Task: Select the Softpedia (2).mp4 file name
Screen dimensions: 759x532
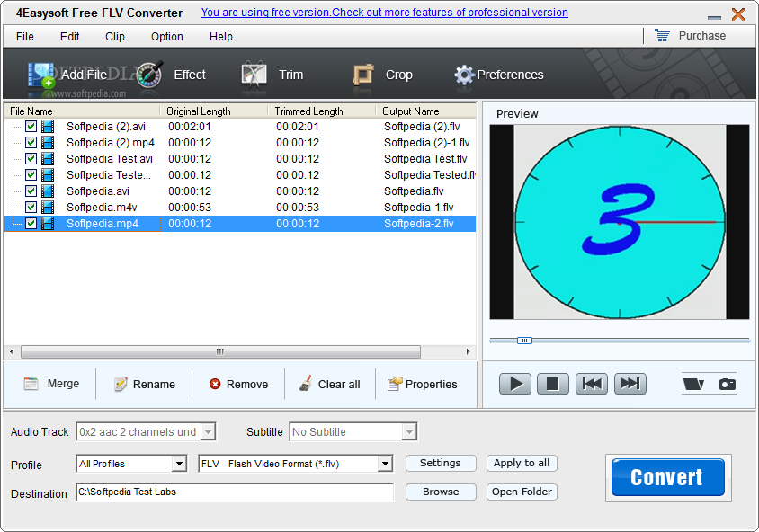Action: coord(111,143)
